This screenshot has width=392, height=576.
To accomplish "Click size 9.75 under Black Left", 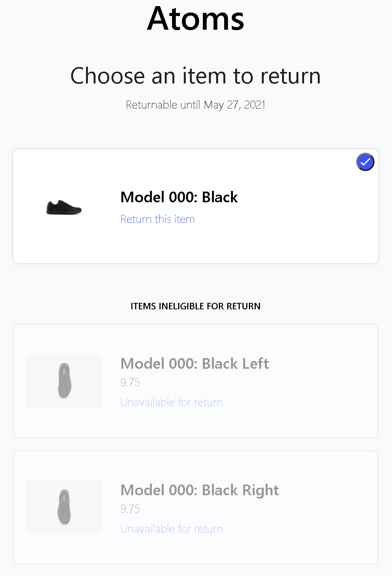I will pyautogui.click(x=130, y=382).
